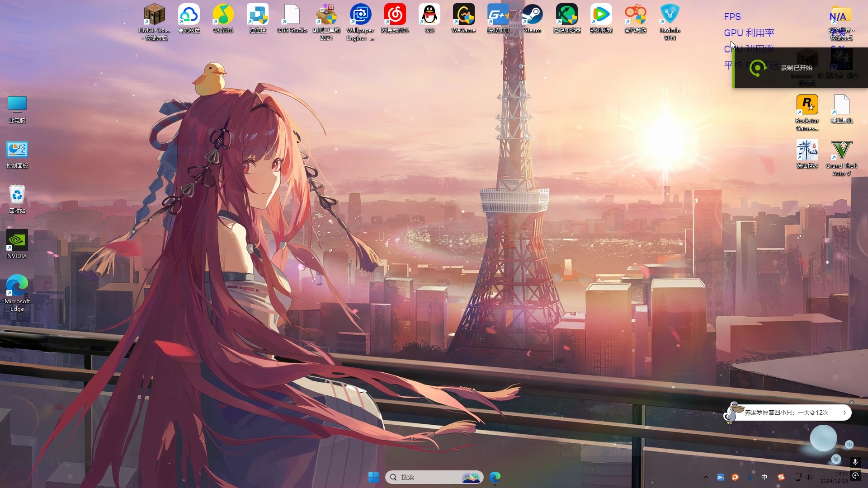The width and height of the screenshot is (868, 488).
Task: Open the volume speaker tray icon
Action: [x=808, y=477]
